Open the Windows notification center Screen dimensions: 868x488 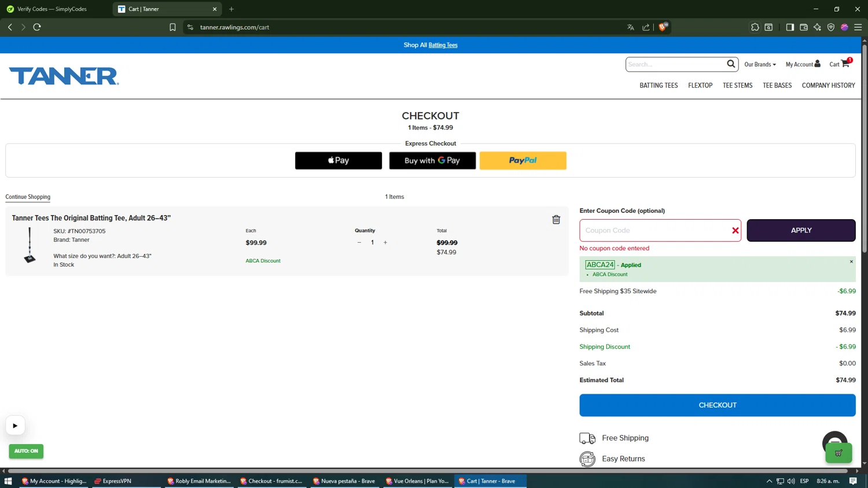point(853,481)
